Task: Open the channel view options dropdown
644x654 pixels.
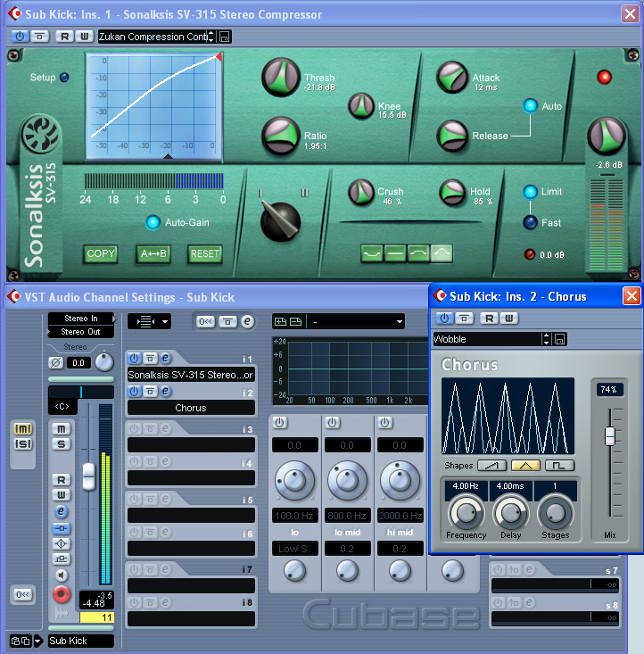Action: pos(149,321)
